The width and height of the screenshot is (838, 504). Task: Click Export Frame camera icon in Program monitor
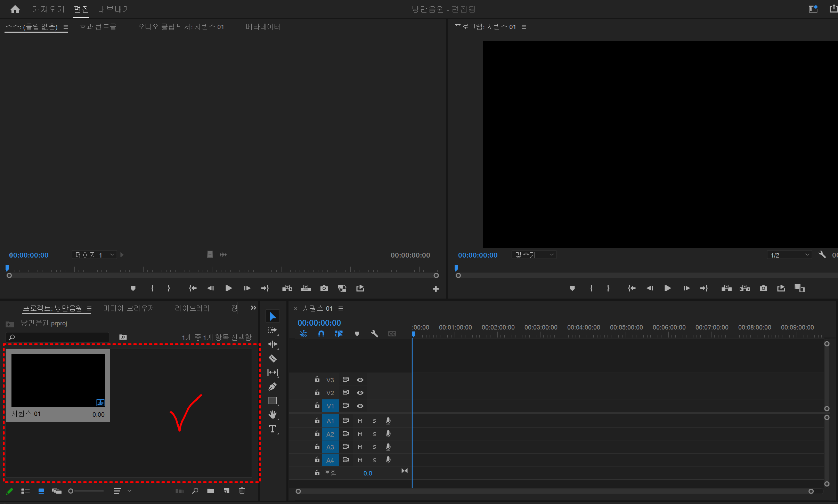(763, 288)
